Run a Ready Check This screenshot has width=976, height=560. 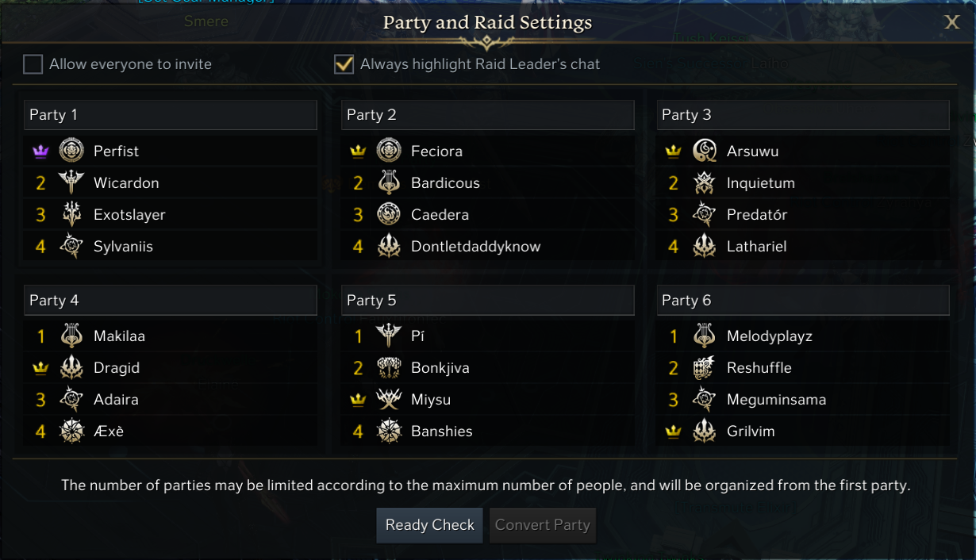tap(429, 525)
